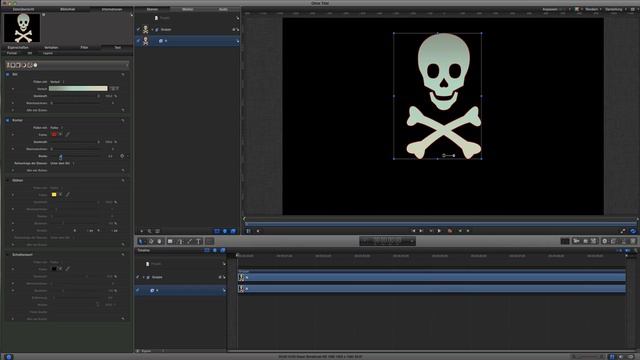Open Filter inspector tab
The width and height of the screenshot is (640, 360).
[84, 47]
